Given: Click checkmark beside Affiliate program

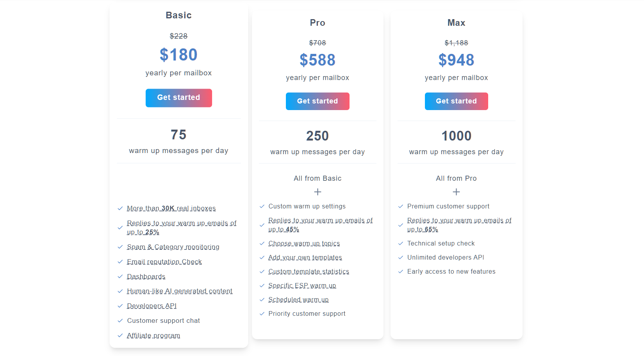Looking at the screenshot, I should tap(120, 336).
